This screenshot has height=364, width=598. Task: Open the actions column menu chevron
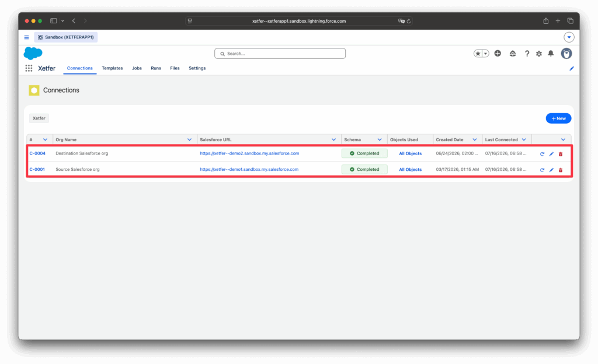click(563, 140)
